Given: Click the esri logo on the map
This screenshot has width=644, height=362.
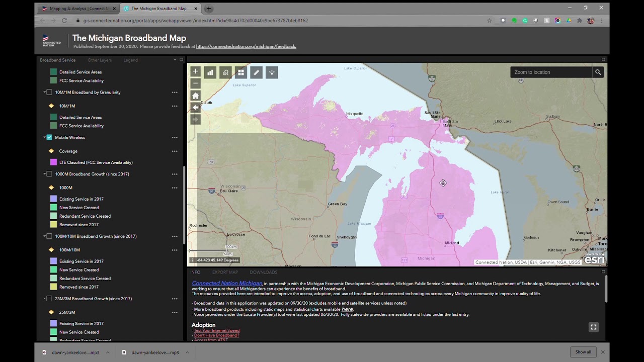Looking at the screenshot, I should point(595,259).
